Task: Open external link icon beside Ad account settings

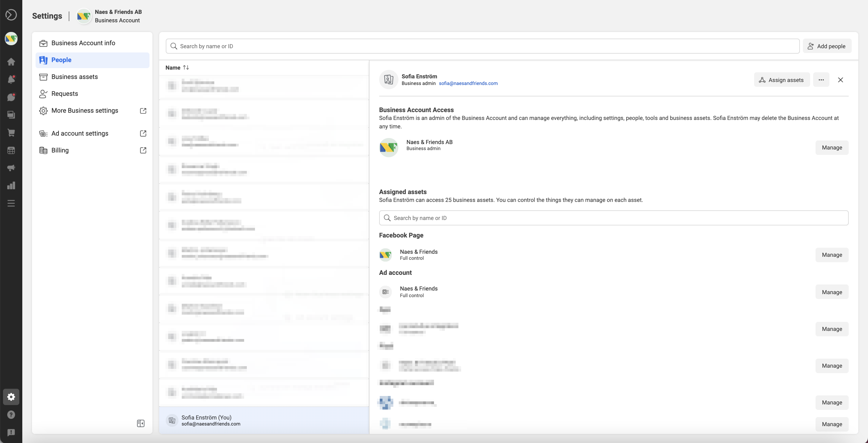Action: pyautogui.click(x=143, y=134)
